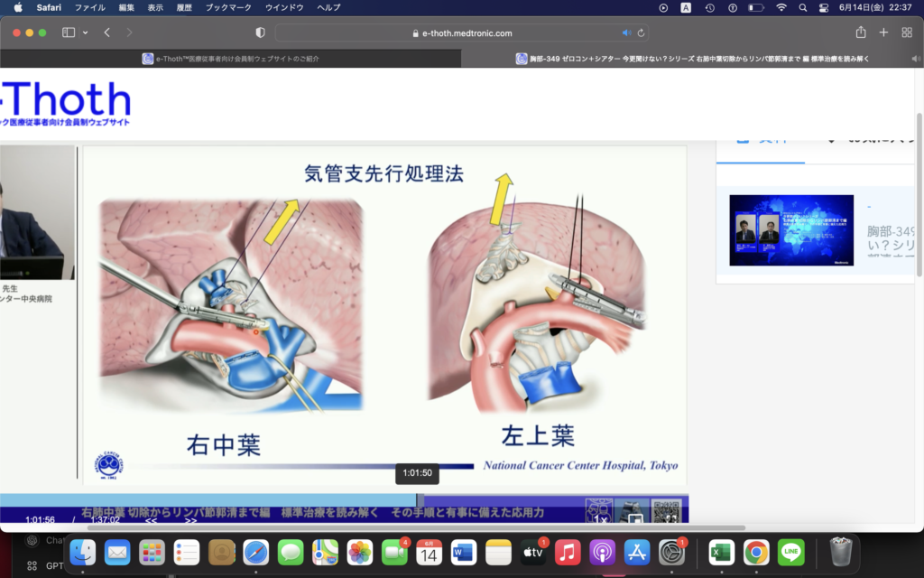Open Control Center in the menu bar
Image resolution: width=924 pixels, height=578 pixels.
pos(825,7)
